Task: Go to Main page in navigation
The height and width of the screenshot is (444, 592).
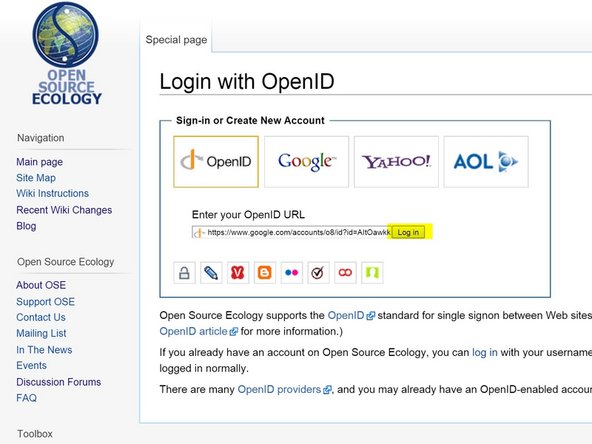Action: tap(40, 162)
